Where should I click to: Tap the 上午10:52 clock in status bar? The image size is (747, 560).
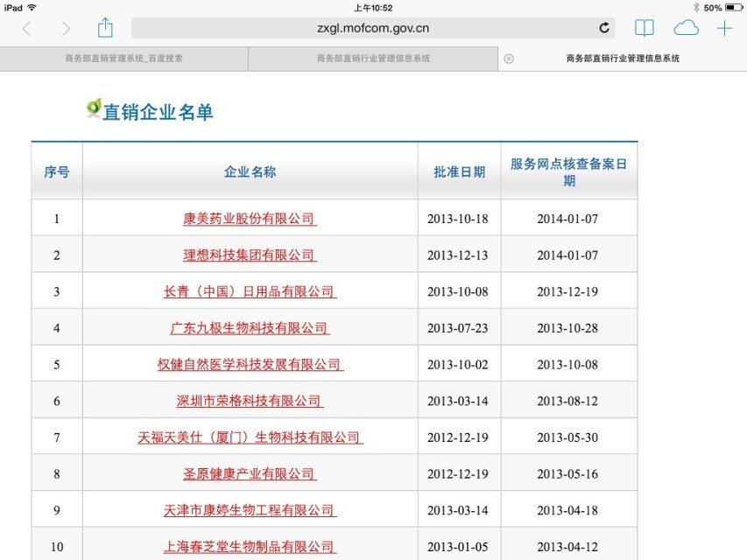click(373, 8)
